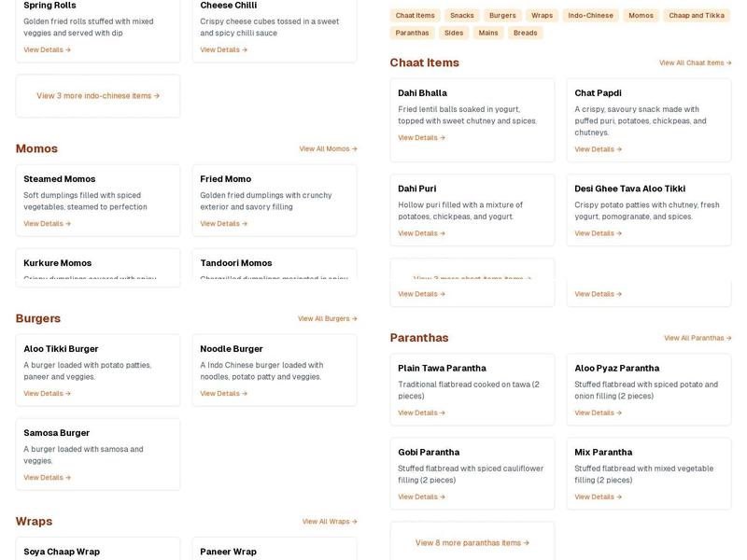Open the Noodle Burger card title
This screenshot has height=560, width=747.
(232, 349)
